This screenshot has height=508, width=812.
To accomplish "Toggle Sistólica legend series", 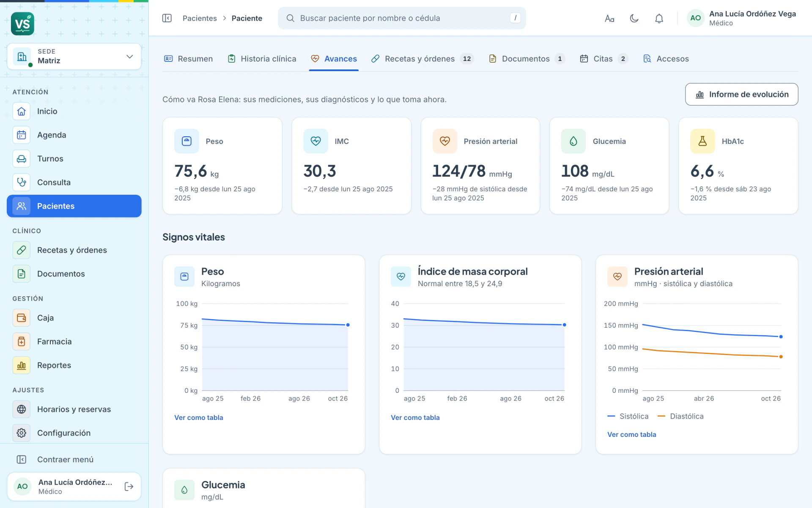I will tap(628, 416).
